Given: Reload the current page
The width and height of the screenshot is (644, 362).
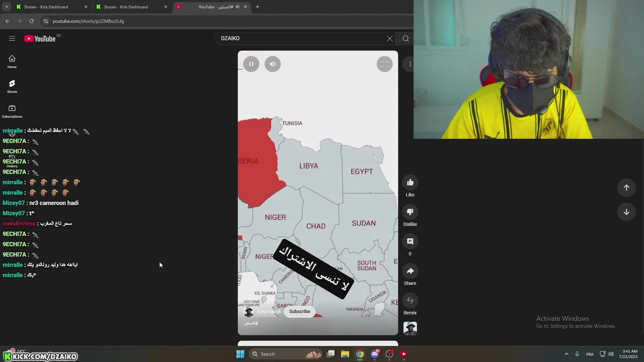Looking at the screenshot, I should 31,21.
